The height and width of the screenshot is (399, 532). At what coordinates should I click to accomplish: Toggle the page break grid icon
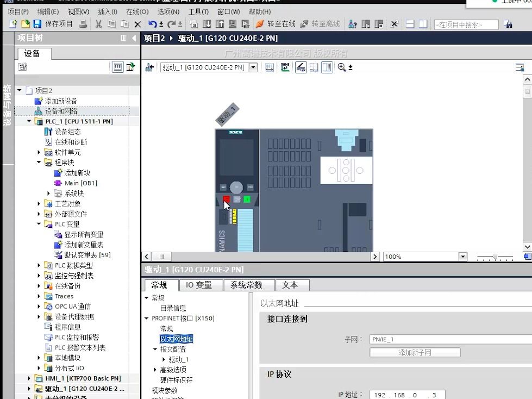[314, 67]
